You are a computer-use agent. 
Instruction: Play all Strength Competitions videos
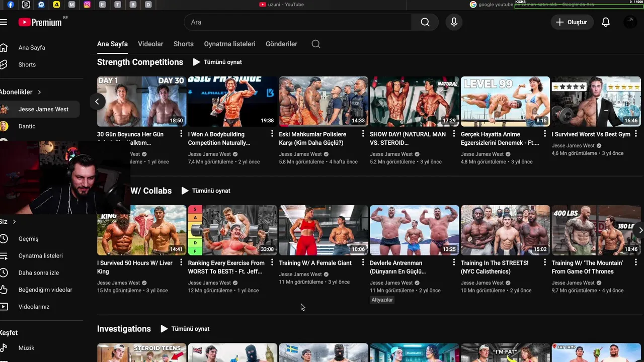pyautogui.click(x=217, y=62)
